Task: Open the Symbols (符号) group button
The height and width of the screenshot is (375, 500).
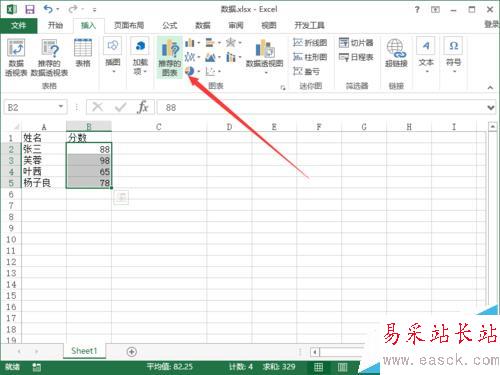Action: (x=453, y=55)
